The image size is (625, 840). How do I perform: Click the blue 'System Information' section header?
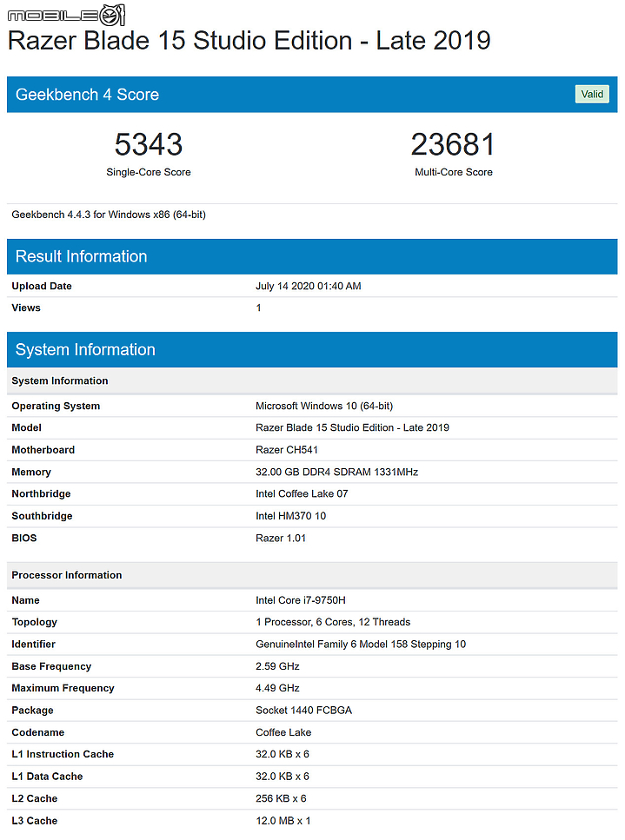coord(312,349)
